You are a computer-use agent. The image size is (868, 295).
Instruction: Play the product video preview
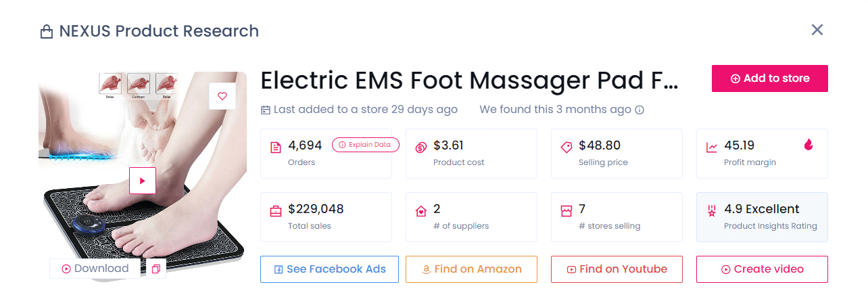pyautogui.click(x=143, y=181)
